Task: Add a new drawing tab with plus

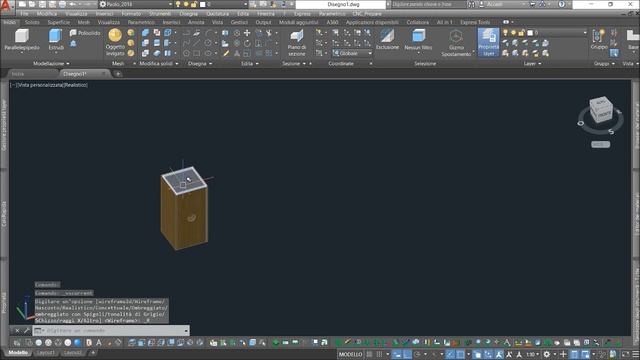Action: 118,74
